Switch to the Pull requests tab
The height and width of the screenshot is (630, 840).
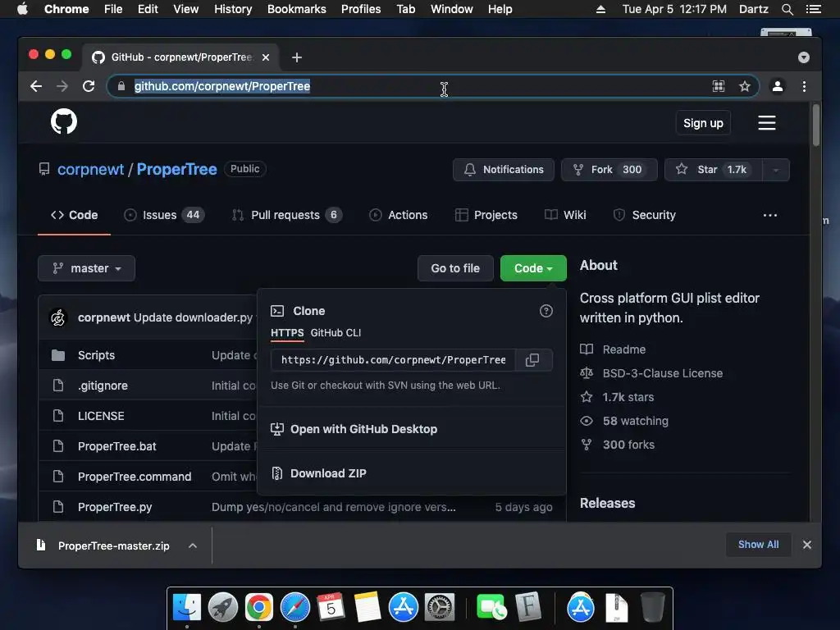286,216
